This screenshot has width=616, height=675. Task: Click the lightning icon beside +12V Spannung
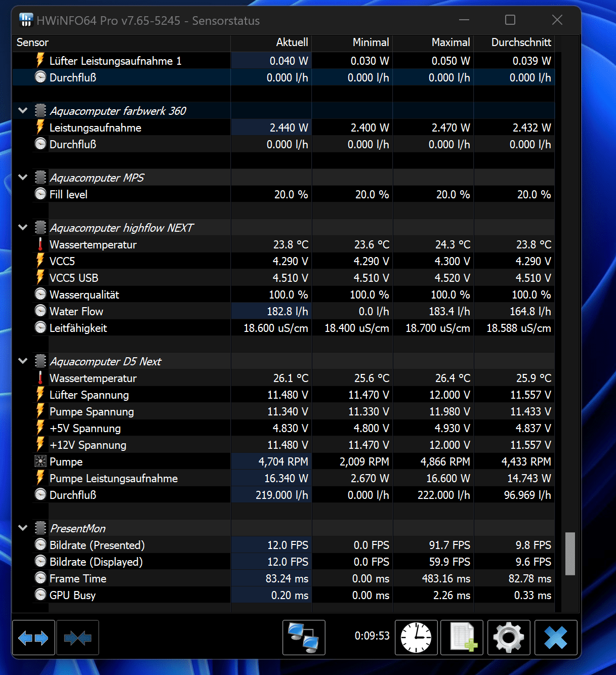[x=40, y=444]
